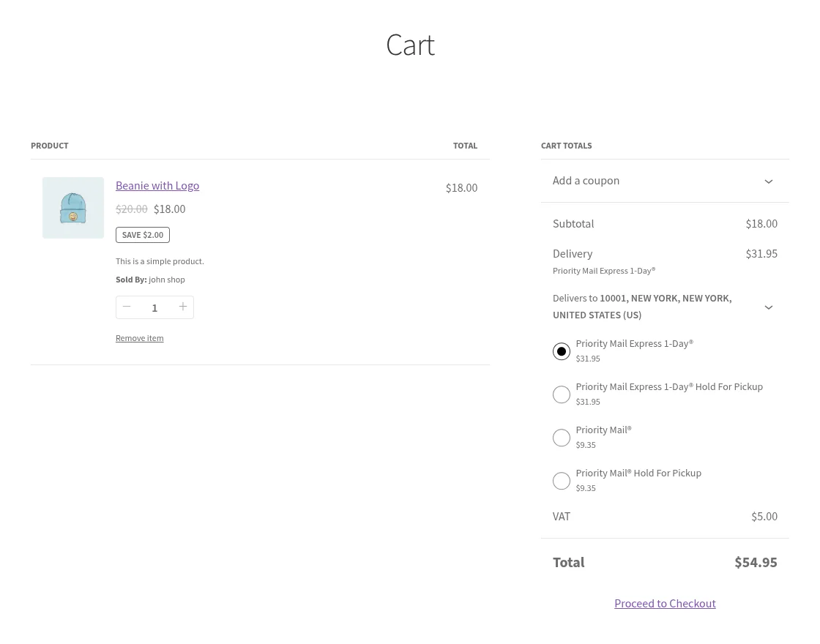Click the Beanie product thumbnail
The height and width of the screenshot is (644, 820).
click(x=73, y=208)
